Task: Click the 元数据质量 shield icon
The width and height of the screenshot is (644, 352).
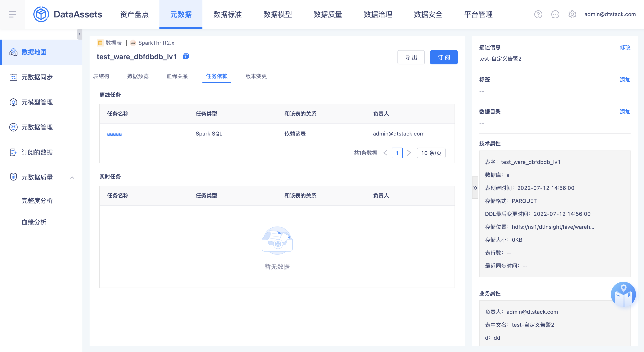Action: coord(13,177)
